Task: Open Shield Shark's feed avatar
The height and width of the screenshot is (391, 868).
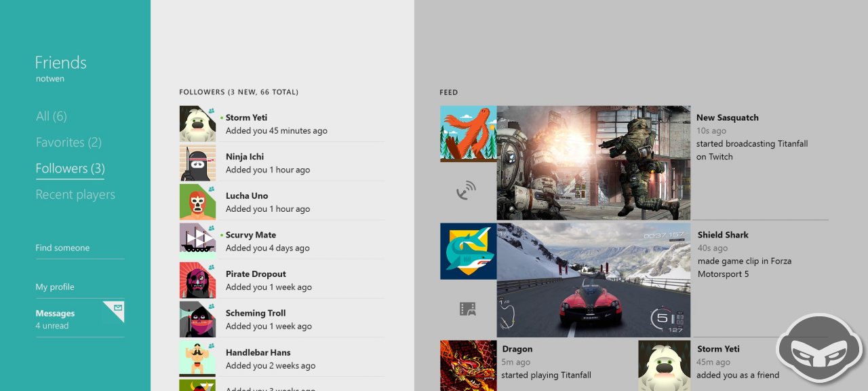Action: [x=468, y=251]
